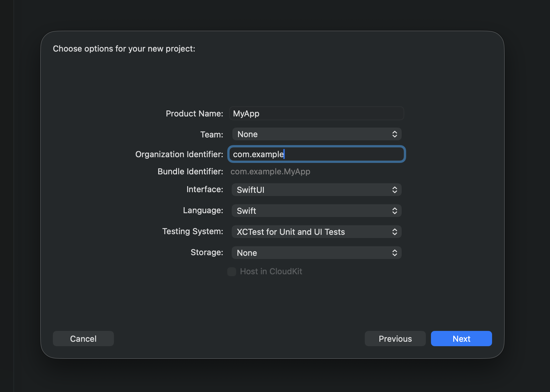Go back with the Previous button
The height and width of the screenshot is (392, 550).
tap(395, 339)
